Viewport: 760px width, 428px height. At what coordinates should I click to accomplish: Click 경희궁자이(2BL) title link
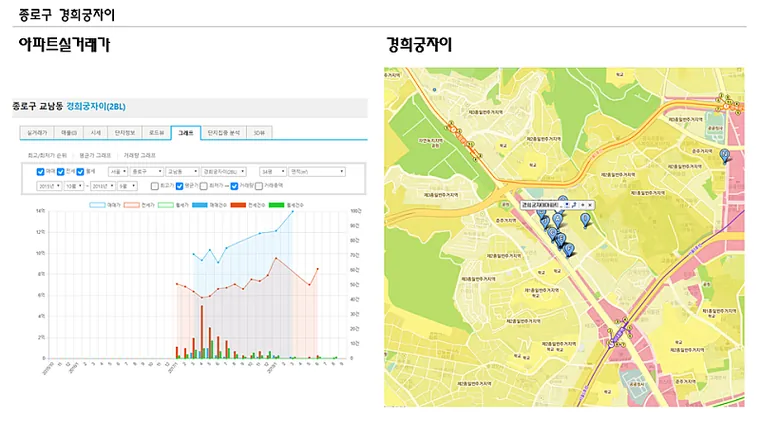coord(96,106)
